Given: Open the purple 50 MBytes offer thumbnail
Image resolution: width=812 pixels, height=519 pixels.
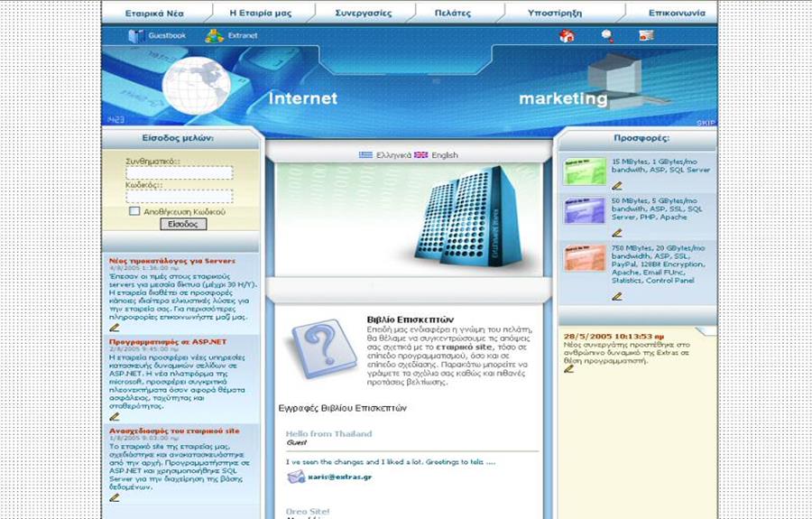Looking at the screenshot, I should click(585, 210).
